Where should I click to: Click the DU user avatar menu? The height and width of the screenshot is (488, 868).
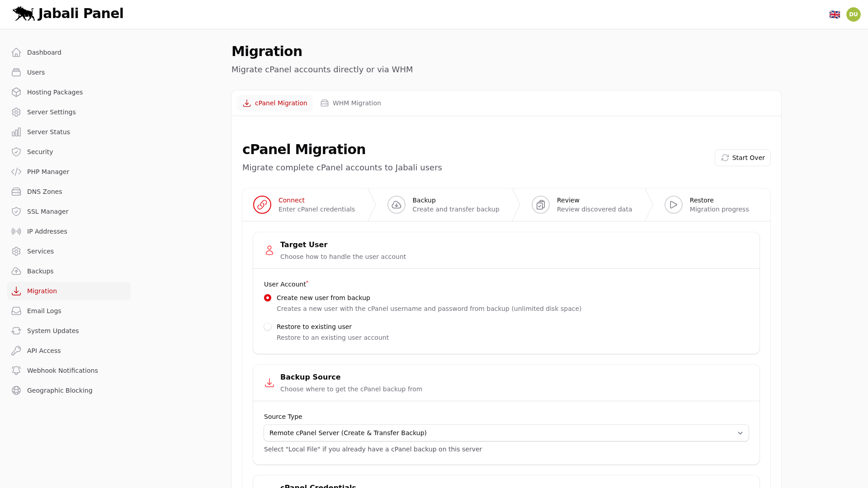(x=854, y=14)
